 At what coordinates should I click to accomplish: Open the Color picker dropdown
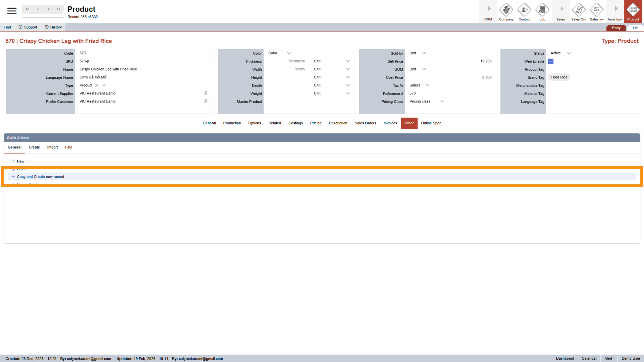coord(279,53)
